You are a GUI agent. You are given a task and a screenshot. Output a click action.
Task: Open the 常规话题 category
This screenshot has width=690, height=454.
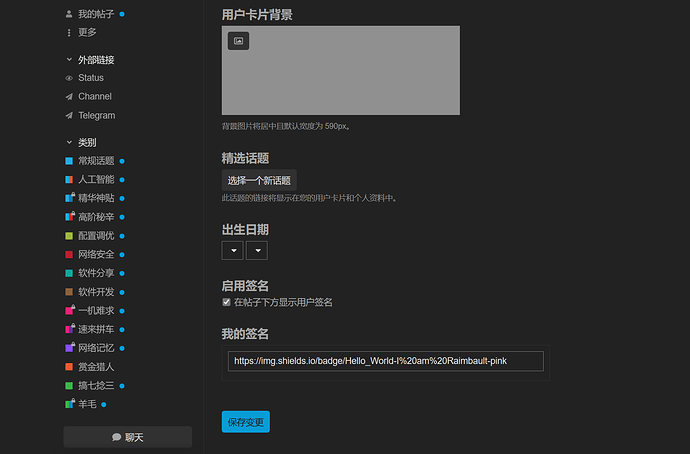coord(96,161)
